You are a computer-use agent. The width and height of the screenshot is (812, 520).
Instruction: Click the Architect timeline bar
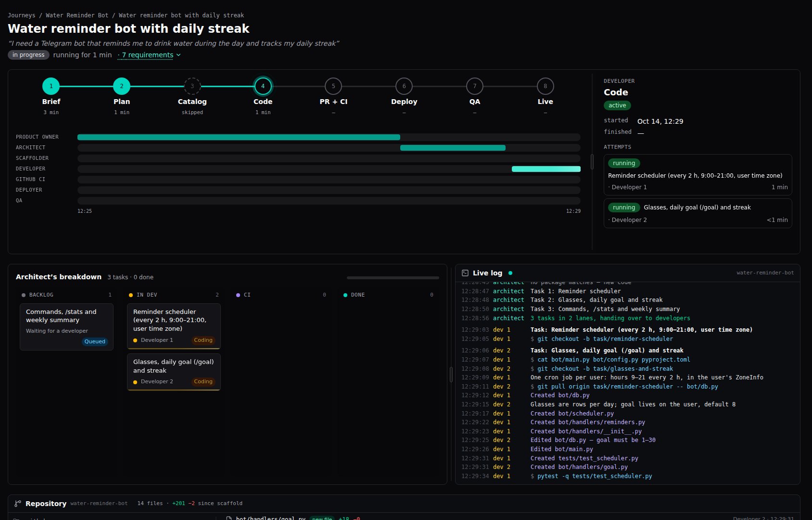(x=453, y=148)
